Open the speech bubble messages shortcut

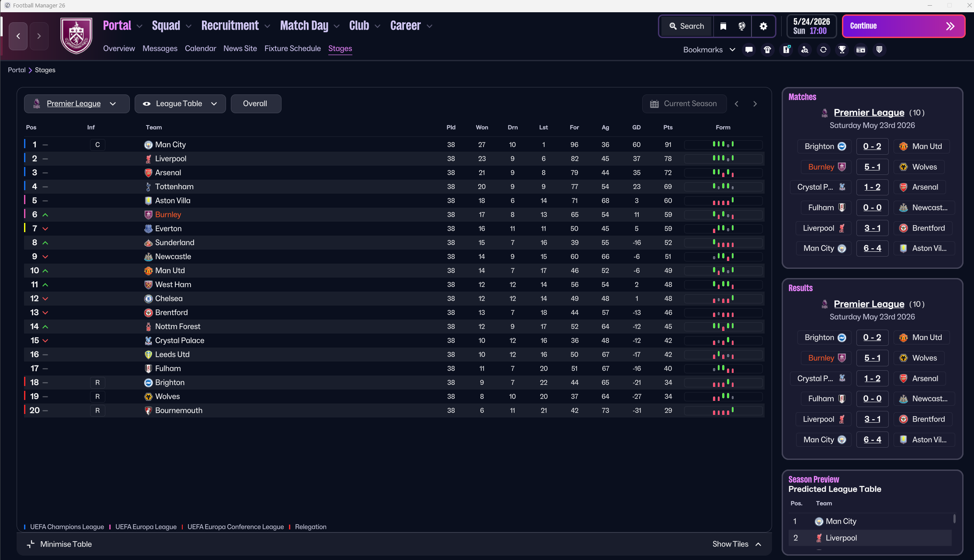click(x=749, y=50)
